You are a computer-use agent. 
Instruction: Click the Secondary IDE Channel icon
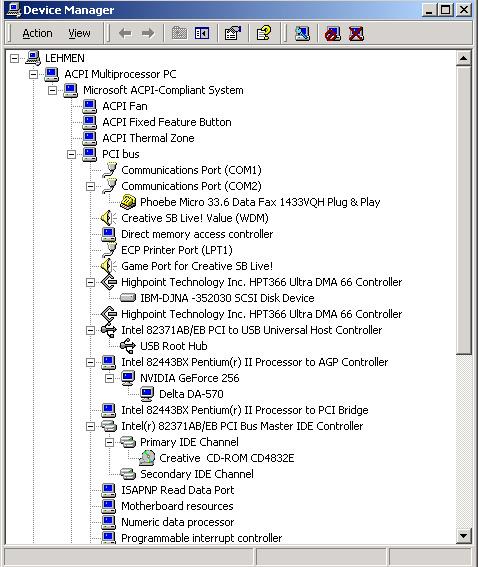coord(128,474)
